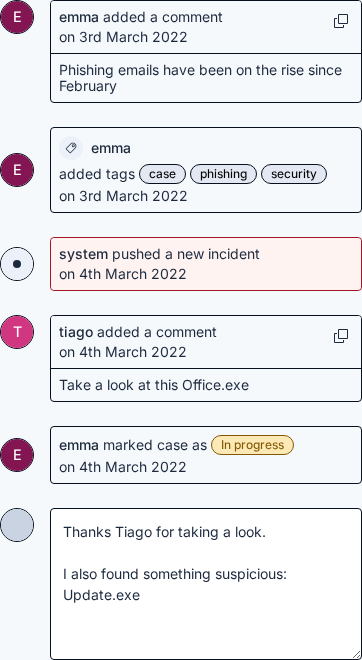Click the system incident dot icon

17,264
